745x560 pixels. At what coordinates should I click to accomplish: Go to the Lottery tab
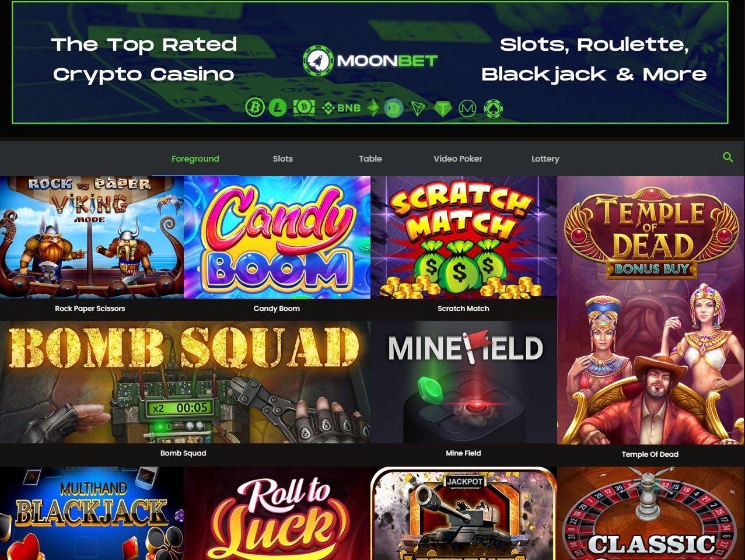(545, 159)
